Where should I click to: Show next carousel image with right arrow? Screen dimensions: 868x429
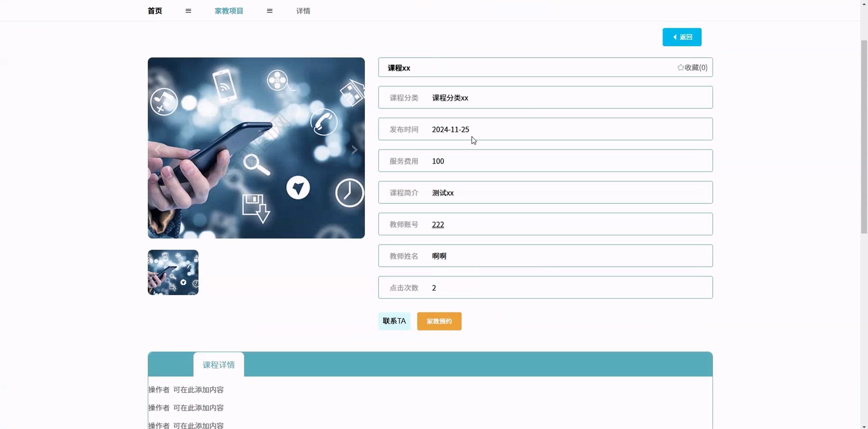coord(354,149)
